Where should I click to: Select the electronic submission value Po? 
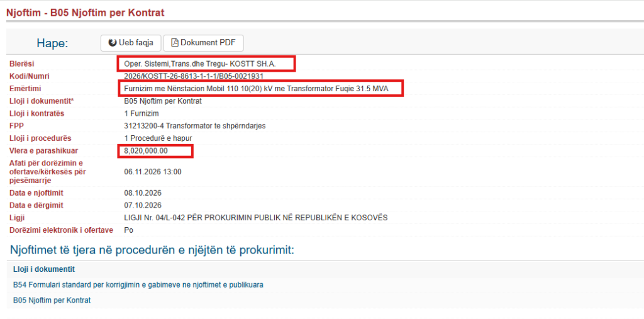(x=128, y=230)
